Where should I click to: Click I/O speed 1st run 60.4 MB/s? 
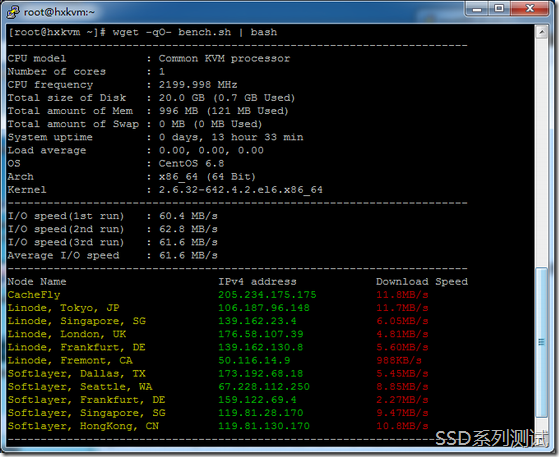pyautogui.click(x=188, y=216)
